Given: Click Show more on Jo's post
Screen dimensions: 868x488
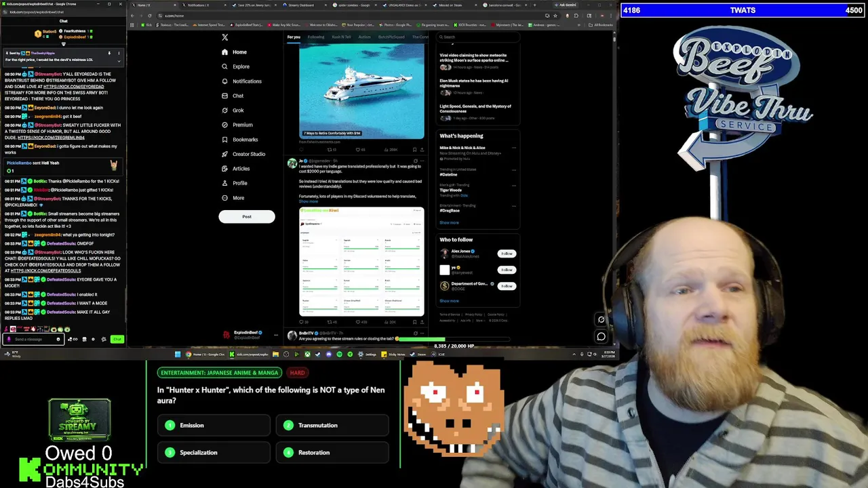Looking at the screenshot, I should pos(309,201).
